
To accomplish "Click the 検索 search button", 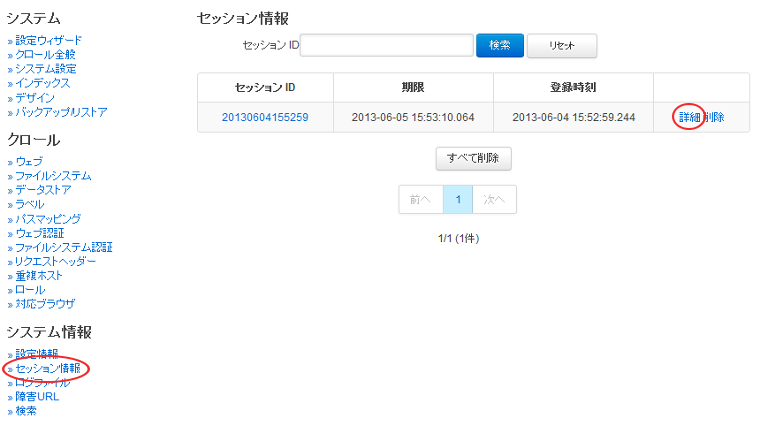I will pos(500,45).
